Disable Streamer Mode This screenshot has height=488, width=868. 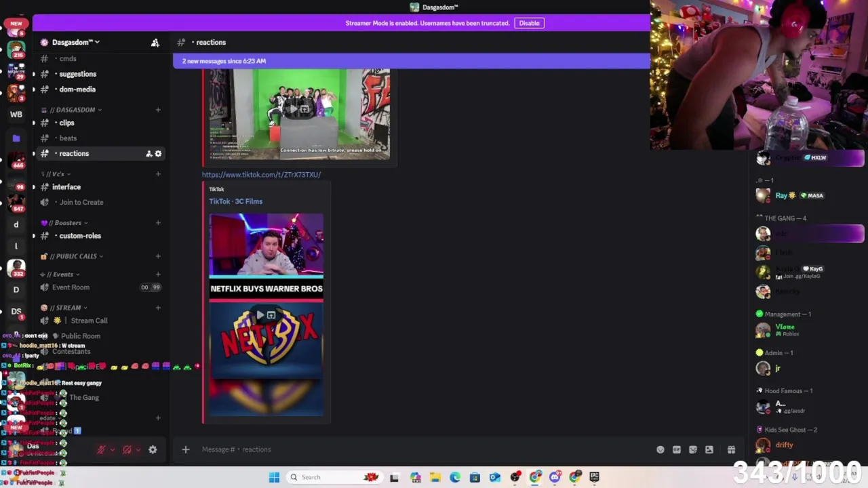tap(529, 23)
